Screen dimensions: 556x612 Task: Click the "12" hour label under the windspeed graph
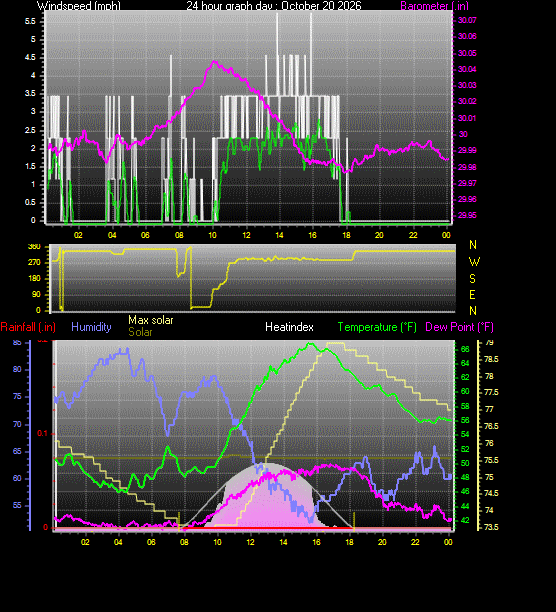[x=247, y=235]
